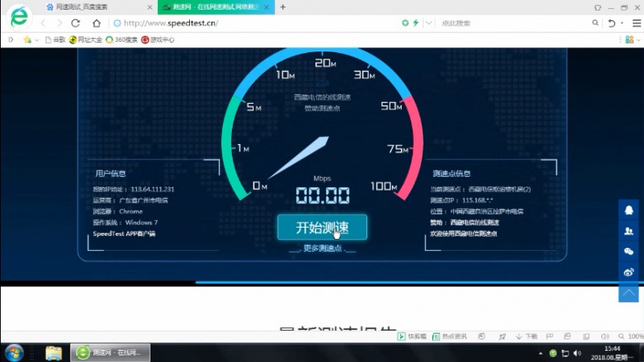Click the system tray volume icon
The width and height of the screenshot is (644, 362).
(x=577, y=353)
